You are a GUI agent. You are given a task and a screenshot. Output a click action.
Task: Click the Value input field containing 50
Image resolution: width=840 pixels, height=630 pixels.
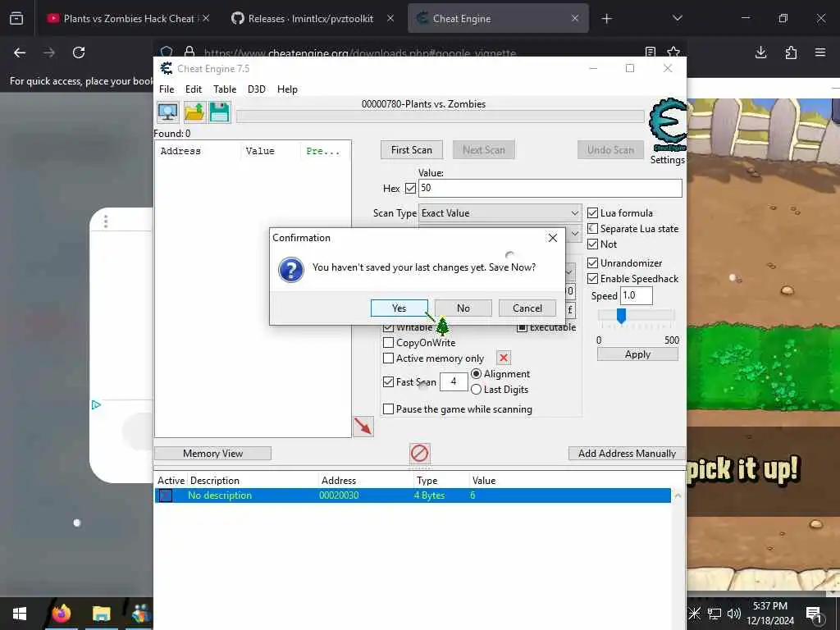tap(550, 188)
